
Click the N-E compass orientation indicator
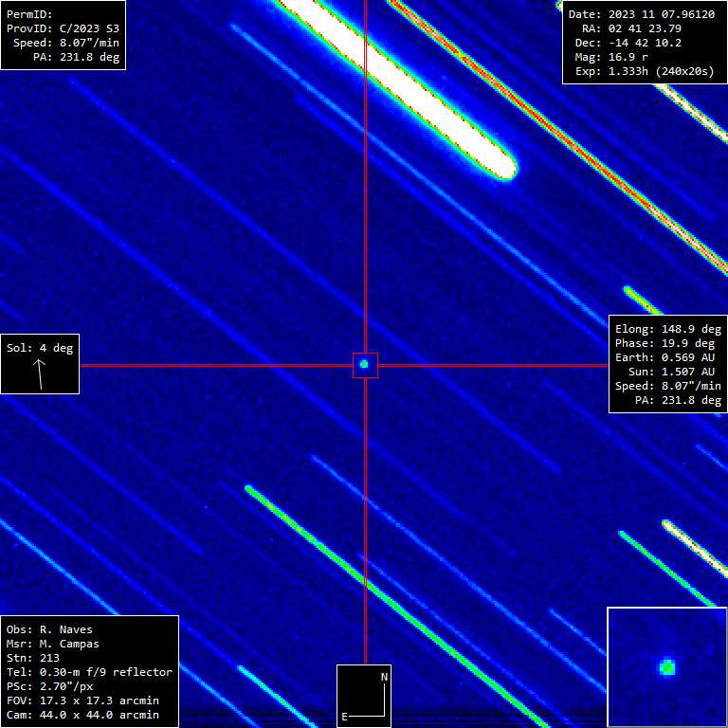pyautogui.click(x=364, y=696)
